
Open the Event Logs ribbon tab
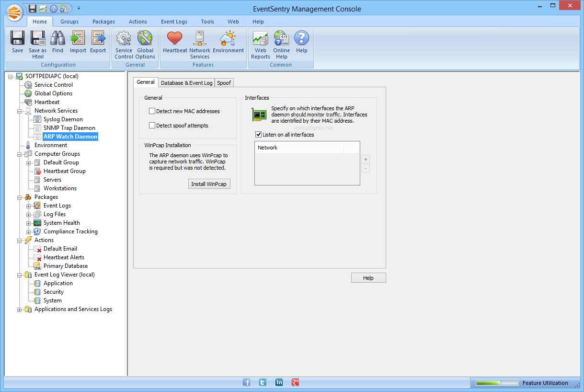tap(174, 22)
